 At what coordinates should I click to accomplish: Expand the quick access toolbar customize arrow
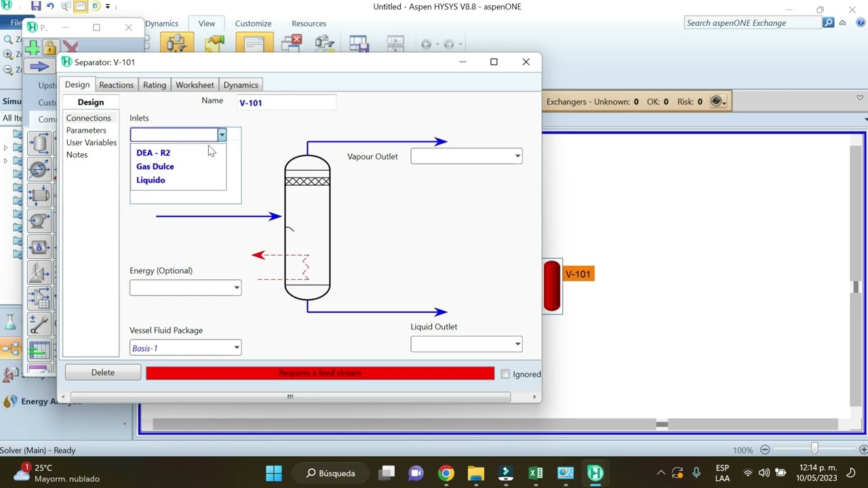(107, 7)
